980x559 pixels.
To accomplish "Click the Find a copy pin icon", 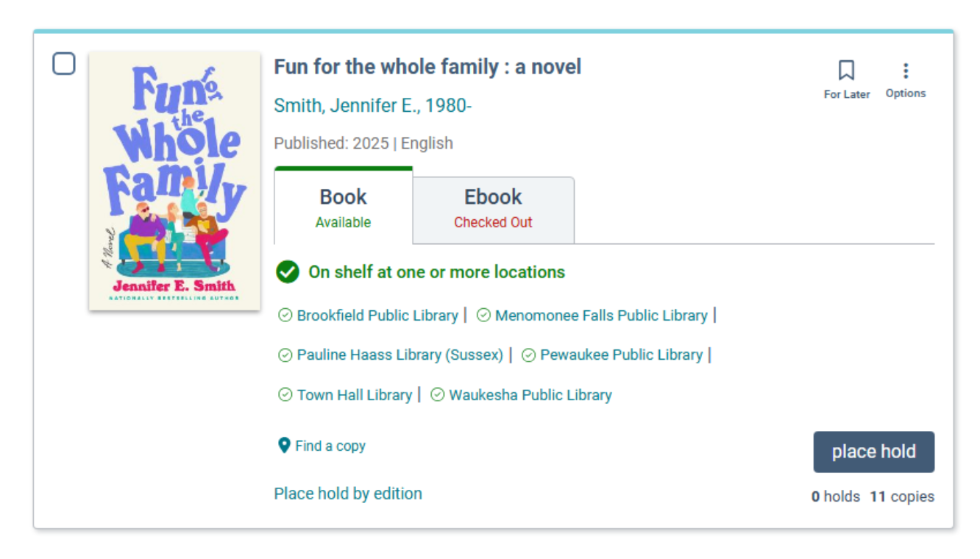I will coord(284,445).
